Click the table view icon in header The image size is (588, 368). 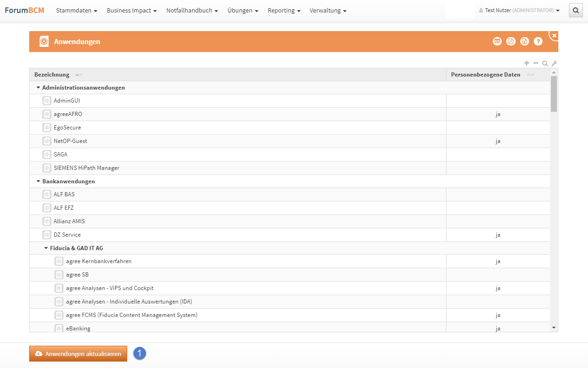click(x=497, y=41)
